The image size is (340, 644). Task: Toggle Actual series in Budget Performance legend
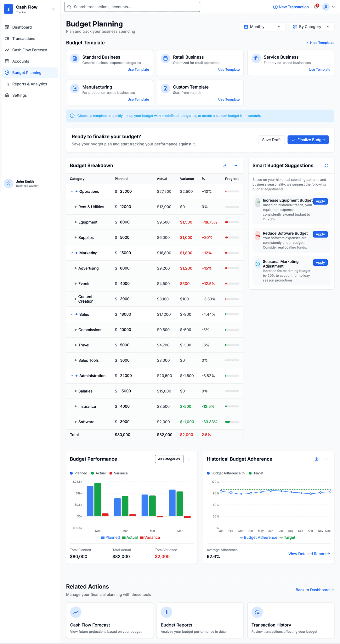(98, 473)
